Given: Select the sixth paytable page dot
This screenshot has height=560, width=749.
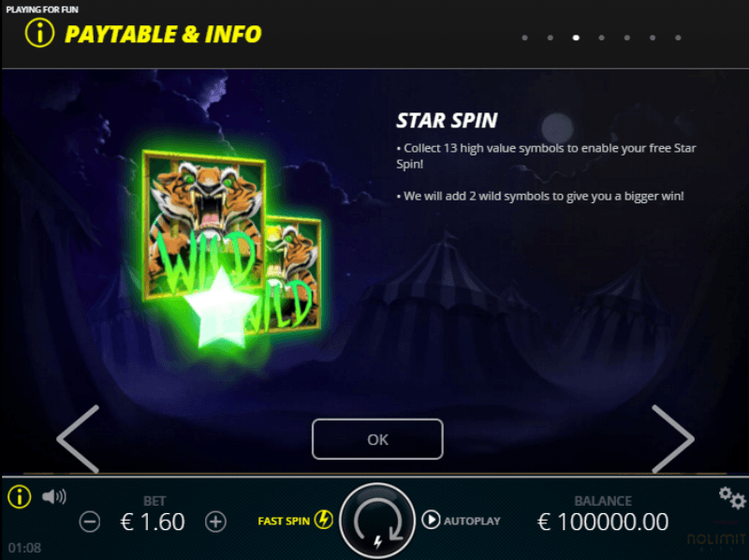Looking at the screenshot, I should [x=653, y=37].
